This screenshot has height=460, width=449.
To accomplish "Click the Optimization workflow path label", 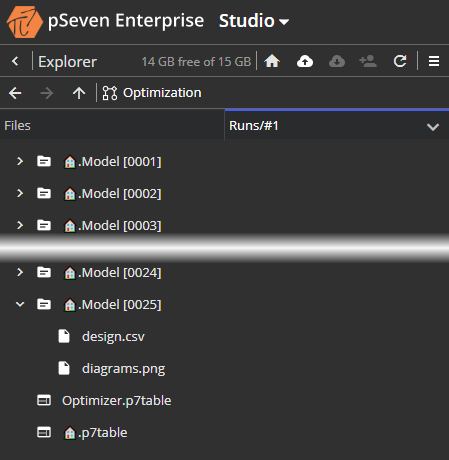I will pos(162,93).
